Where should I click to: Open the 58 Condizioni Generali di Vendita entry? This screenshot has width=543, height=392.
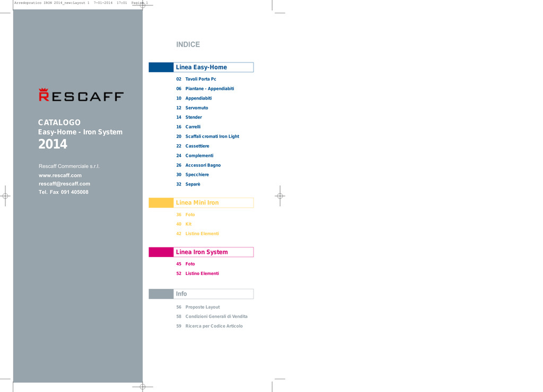tap(212, 317)
